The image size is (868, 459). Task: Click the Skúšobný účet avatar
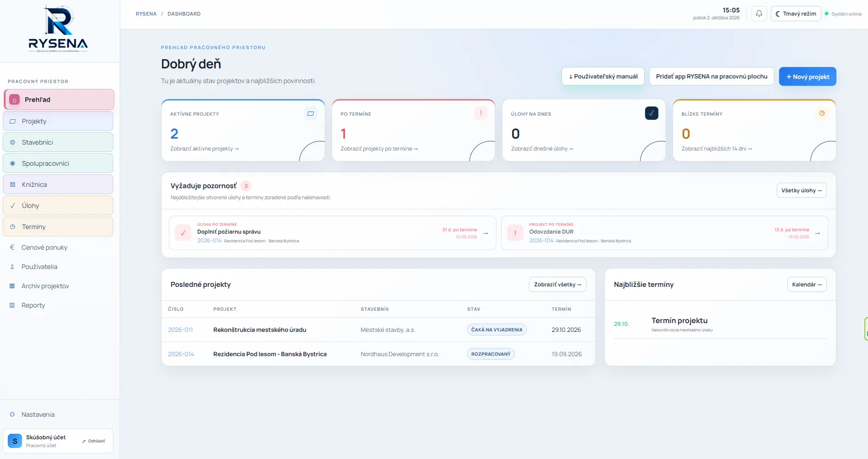click(x=15, y=441)
